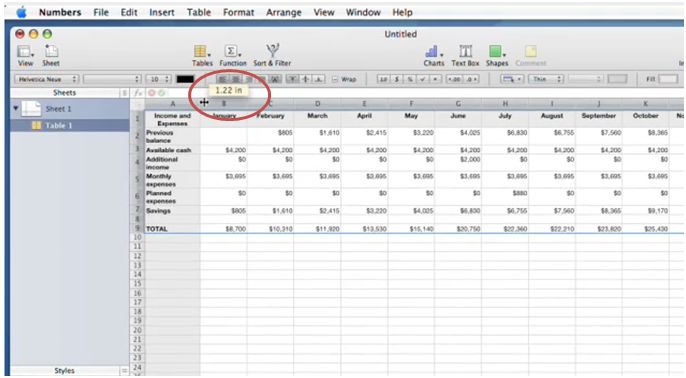Cancel formula with red X button
This screenshot has height=378, width=686.
pos(151,93)
